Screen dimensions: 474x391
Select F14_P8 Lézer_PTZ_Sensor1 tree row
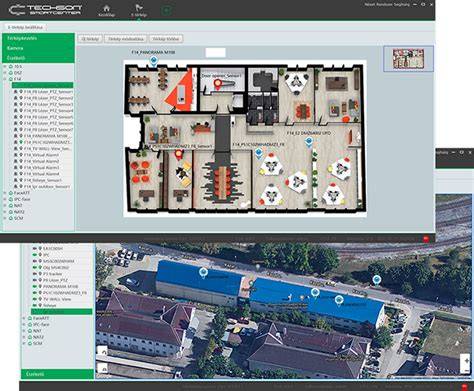[x=43, y=92]
